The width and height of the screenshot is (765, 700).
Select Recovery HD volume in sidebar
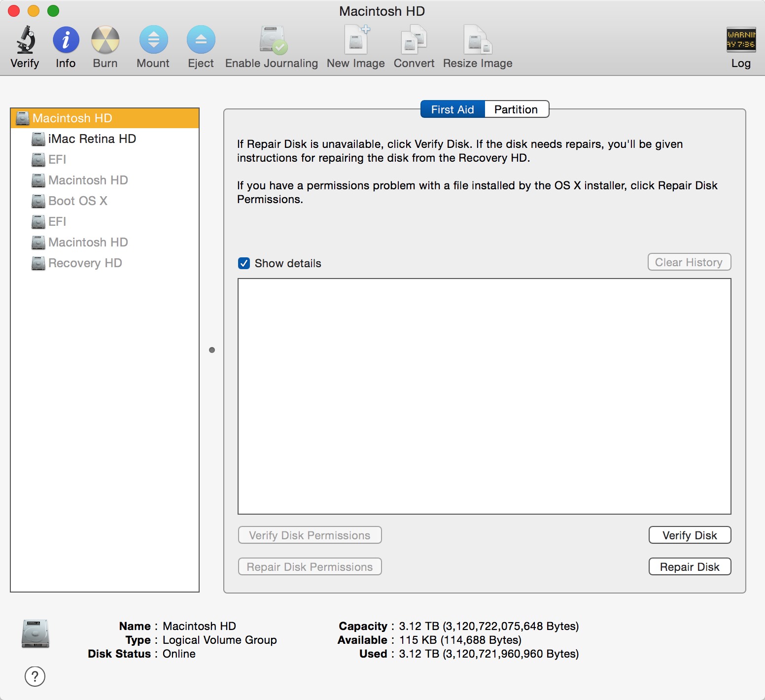click(x=85, y=263)
